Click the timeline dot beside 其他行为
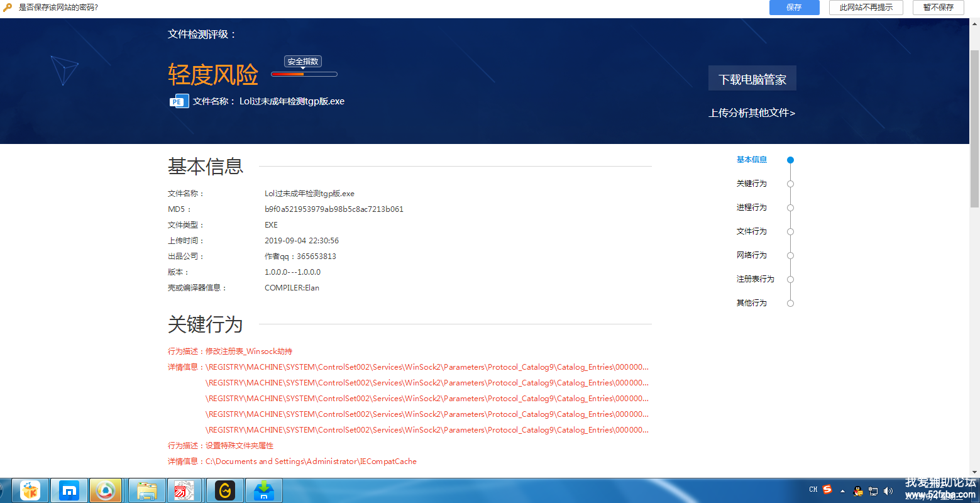This screenshot has width=980, height=503. 791,304
